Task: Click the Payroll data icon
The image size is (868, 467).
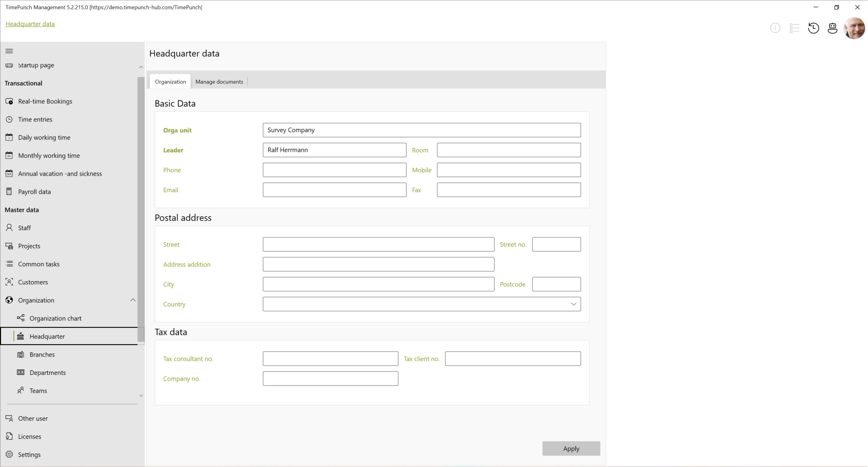Action: (x=9, y=192)
